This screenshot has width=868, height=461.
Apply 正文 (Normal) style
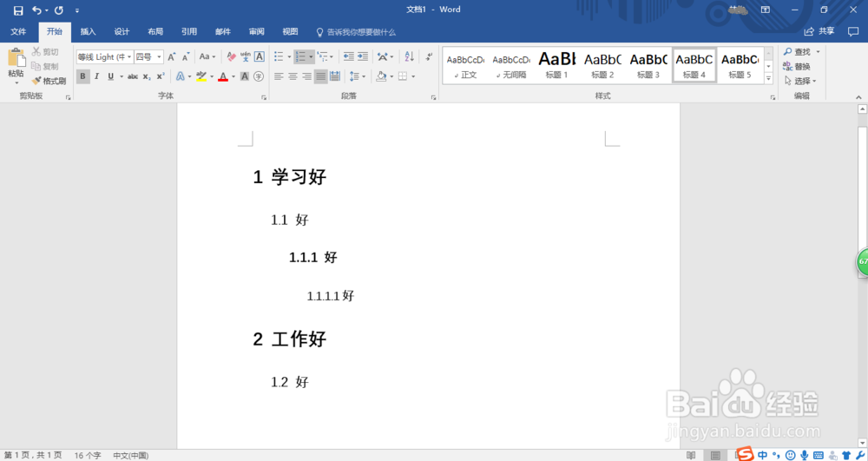pyautogui.click(x=465, y=65)
